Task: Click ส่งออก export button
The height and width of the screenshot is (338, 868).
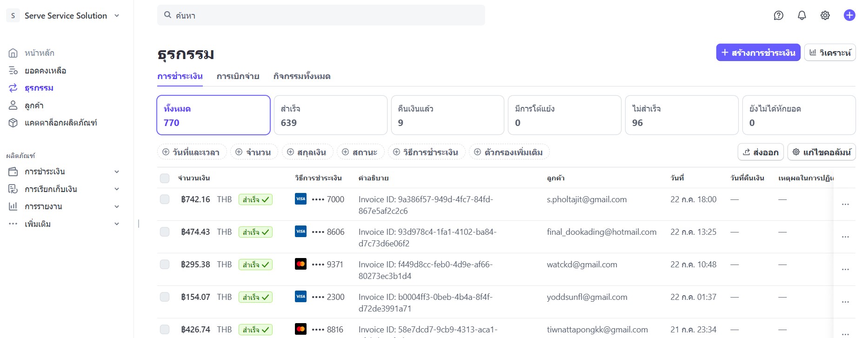Action: click(x=761, y=152)
